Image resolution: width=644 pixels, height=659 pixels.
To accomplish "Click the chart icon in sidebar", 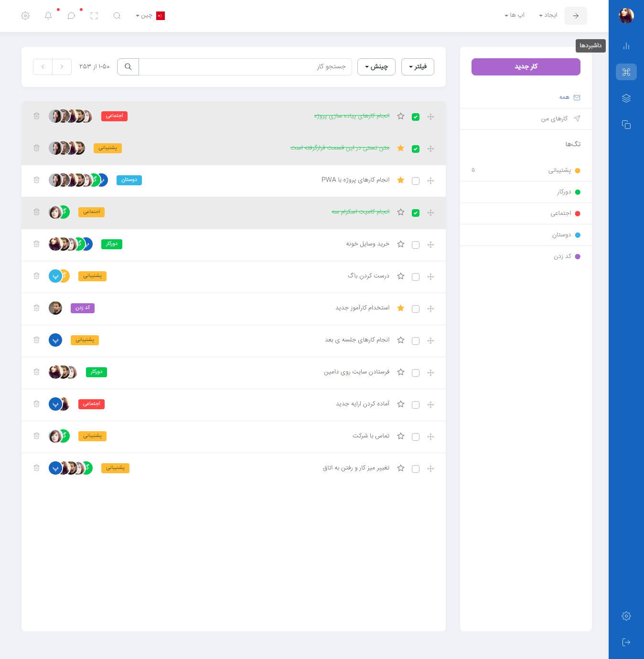I will (626, 46).
